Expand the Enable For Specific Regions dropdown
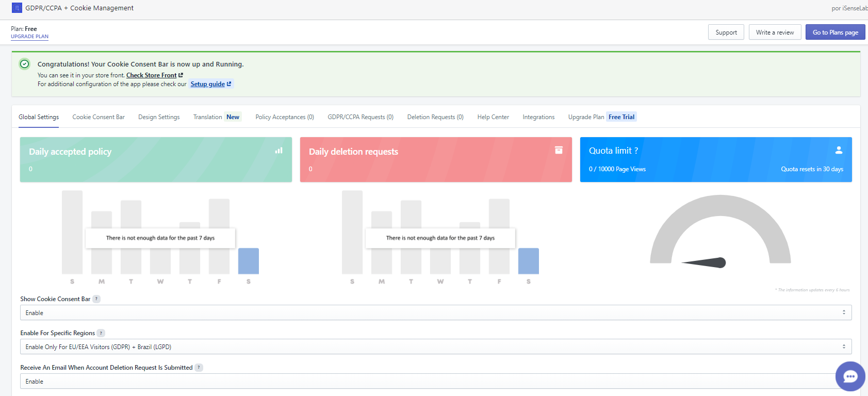868x396 pixels. (435, 346)
